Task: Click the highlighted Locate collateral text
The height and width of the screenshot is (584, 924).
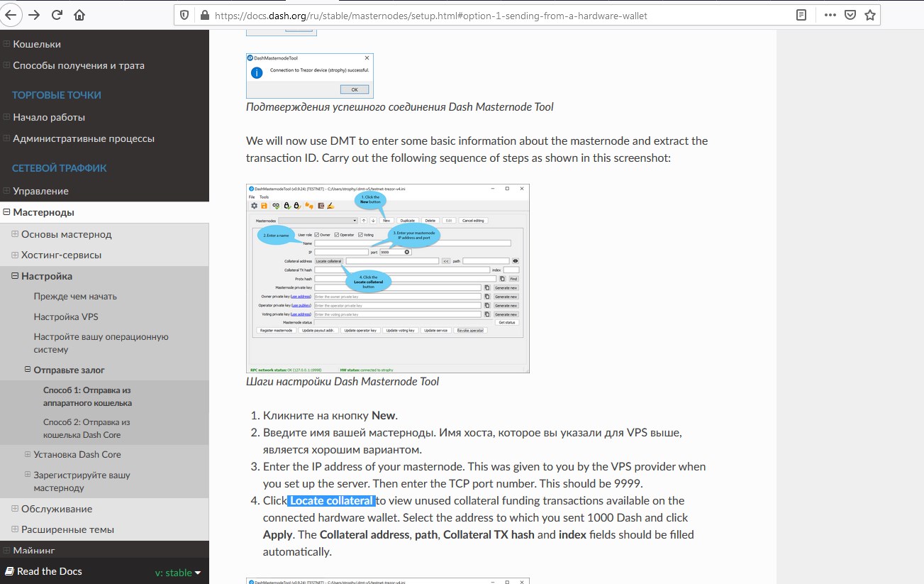Action: [x=331, y=501]
